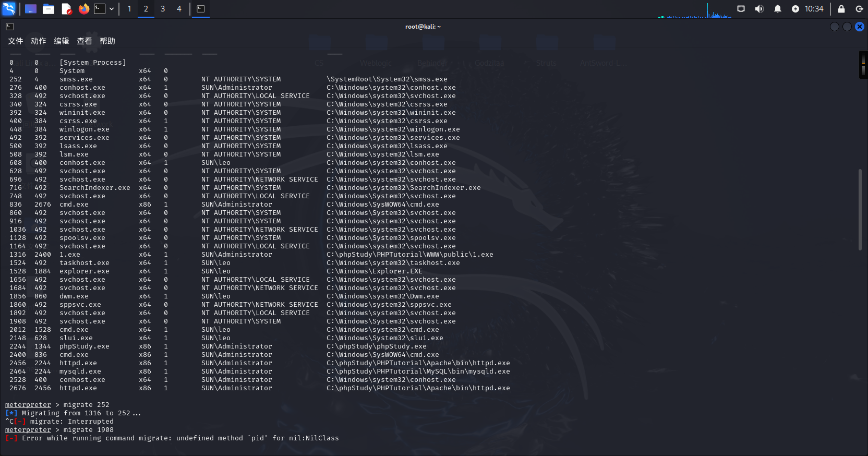Open the 帮助 menu
868x456 pixels.
pyautogui.click(x=107, y=41)
